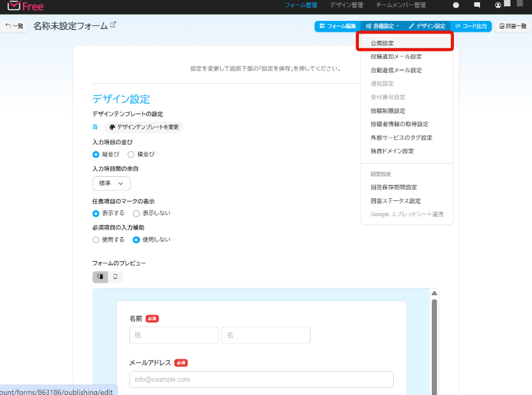Switch preview to mobile device icon
The width and height of the screenshot is (532, 395).
[115, 277]
